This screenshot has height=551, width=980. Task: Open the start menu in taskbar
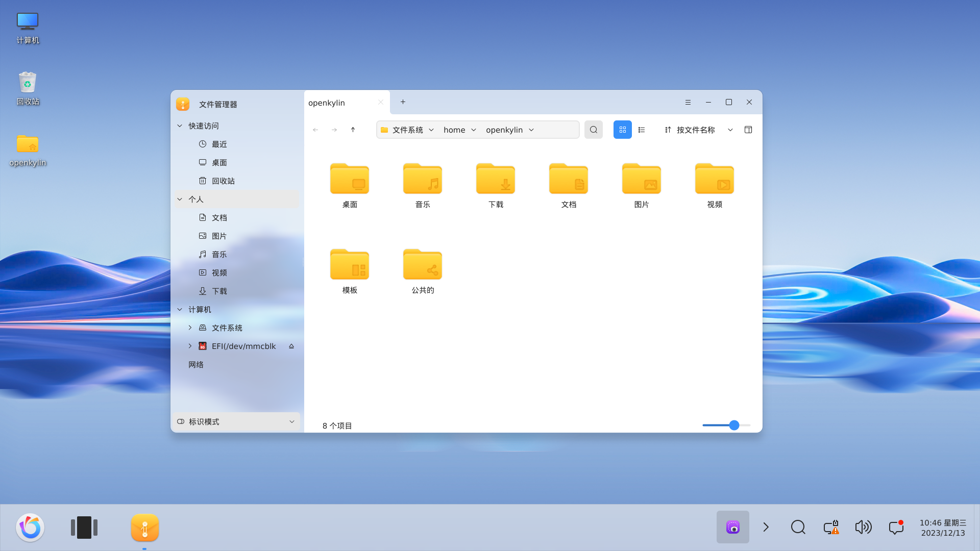[30, 528]
